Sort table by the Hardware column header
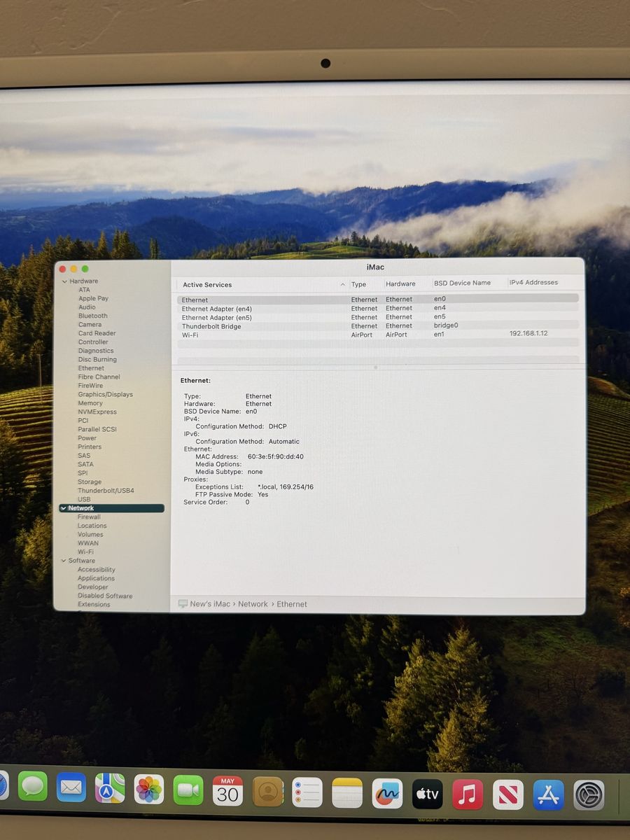The width and height of the screenshot is (630, 840). click(x=400, y=283)
